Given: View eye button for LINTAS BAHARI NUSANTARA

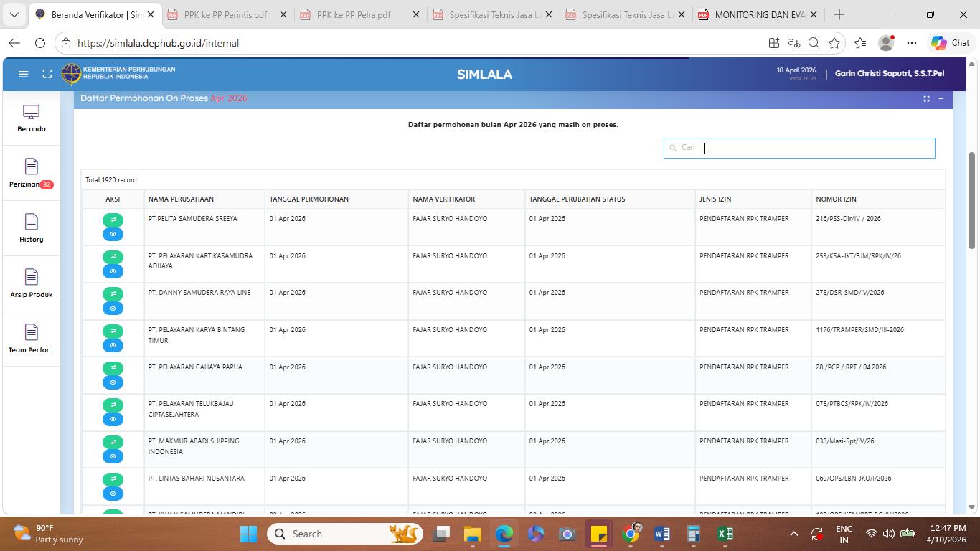Looking at the screenshot, I should point(113,494).
